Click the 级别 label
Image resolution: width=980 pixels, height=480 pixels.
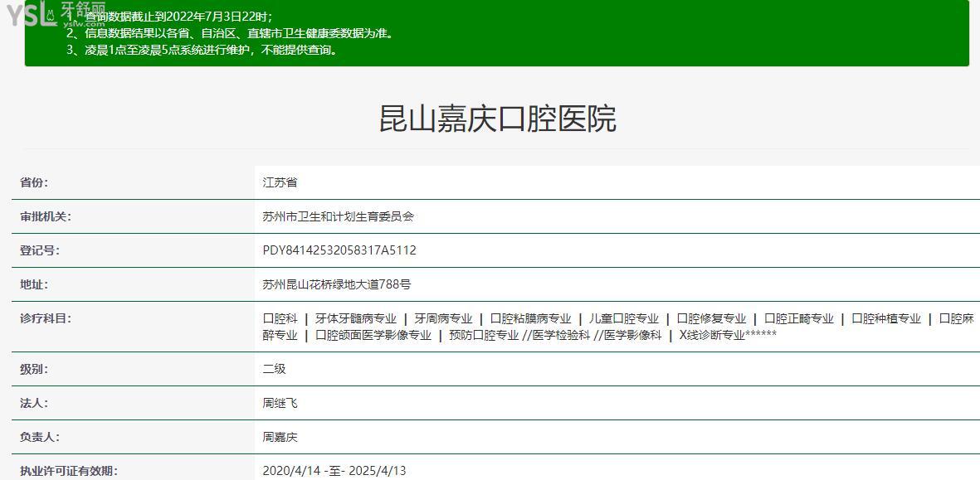pyautogui.click(x=34, y=369)
